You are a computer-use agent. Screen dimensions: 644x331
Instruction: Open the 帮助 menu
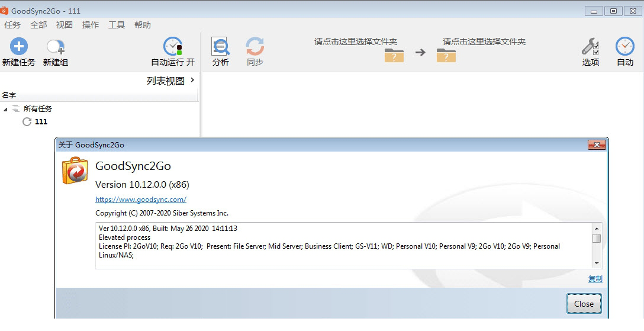point(143,25)
